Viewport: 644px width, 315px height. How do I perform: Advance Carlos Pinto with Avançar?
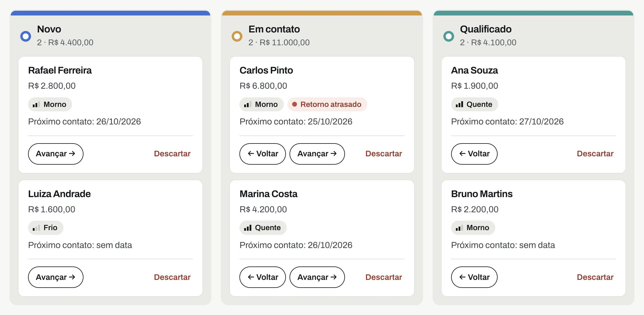317,154
